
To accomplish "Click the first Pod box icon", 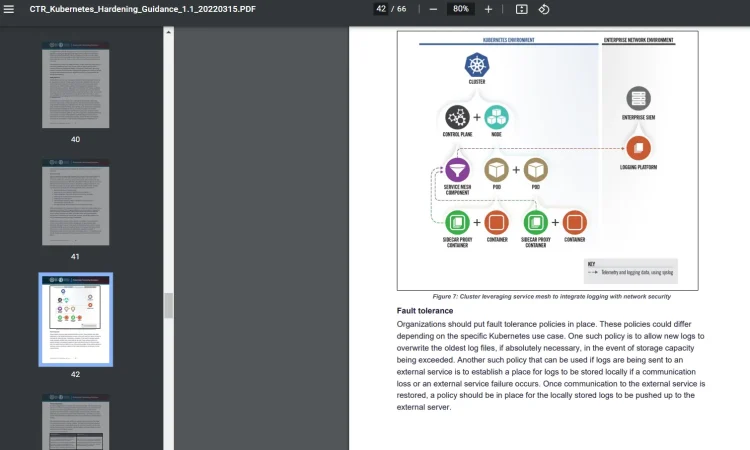I will pos(496,170).
